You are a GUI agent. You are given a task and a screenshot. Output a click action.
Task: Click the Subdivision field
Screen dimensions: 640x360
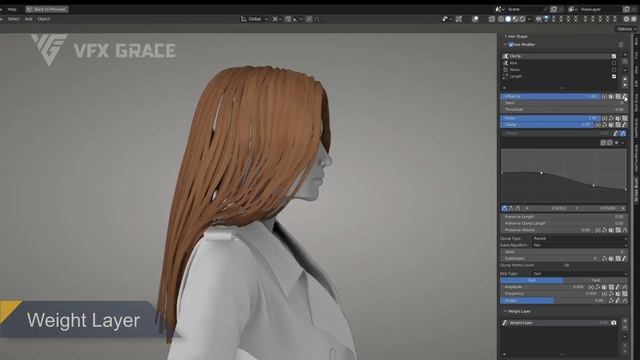pyautogui.click(x=550, y=258)
